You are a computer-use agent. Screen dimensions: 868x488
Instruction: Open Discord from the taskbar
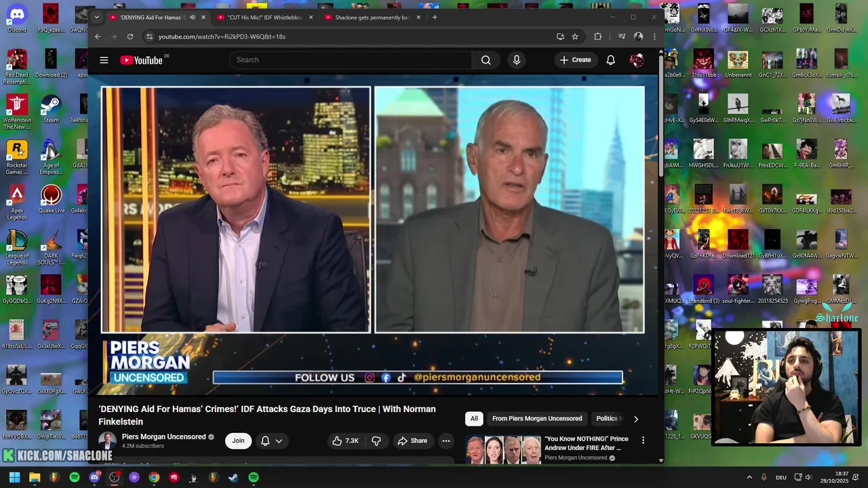[x=94, y=477]
